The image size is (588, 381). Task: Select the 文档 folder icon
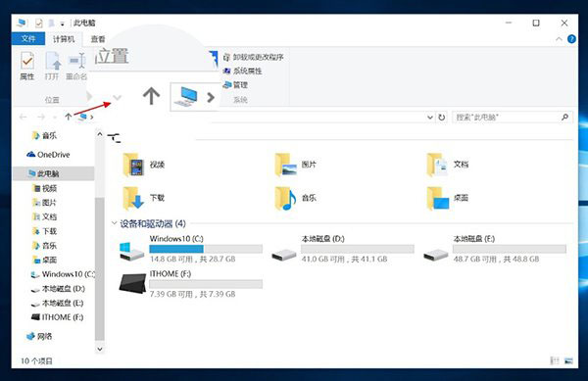click(437, 165)
